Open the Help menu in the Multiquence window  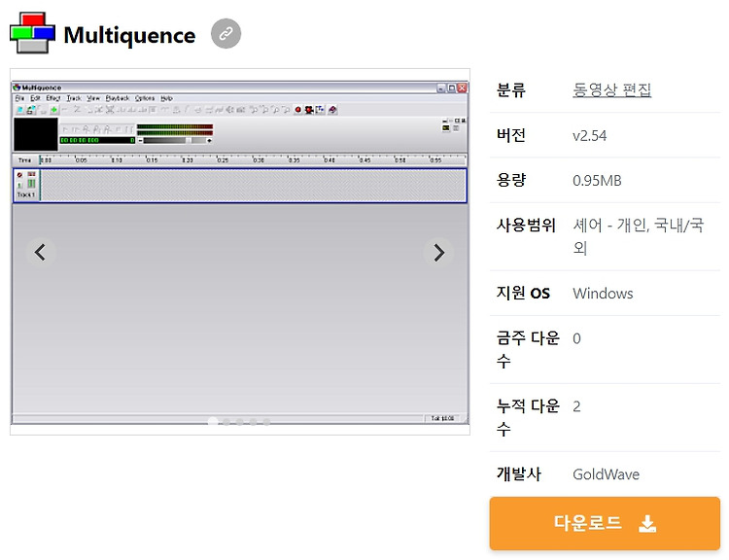(166, 98)
